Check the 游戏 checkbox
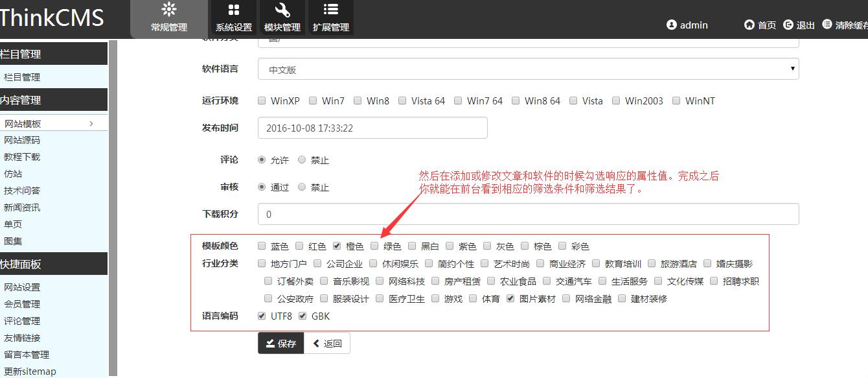The image size is (868, 378). point(435,298)
